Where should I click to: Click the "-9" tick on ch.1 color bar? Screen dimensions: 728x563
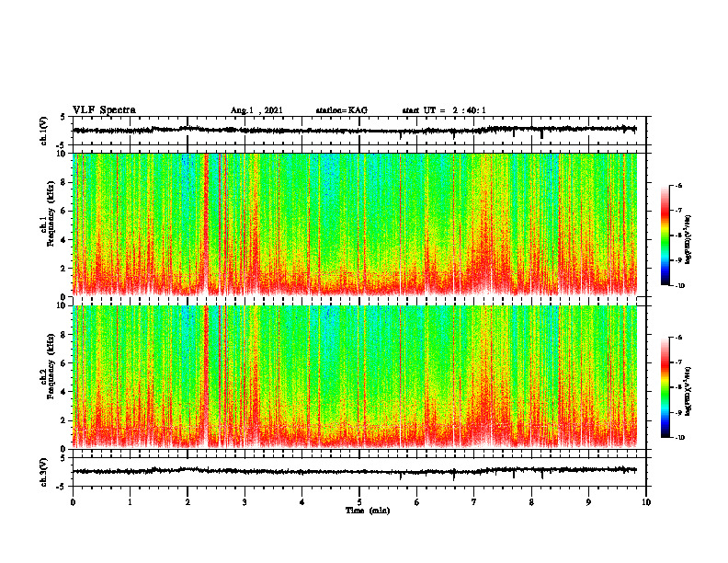point(679,260)
